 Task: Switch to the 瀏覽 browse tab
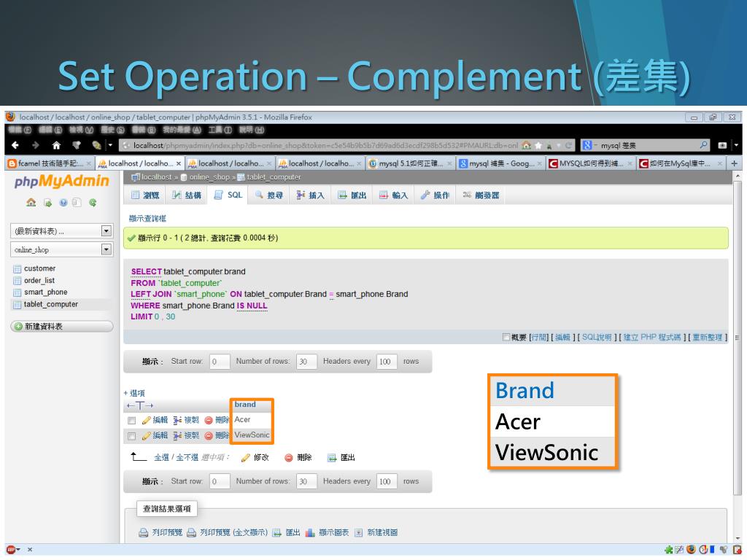(146, 195)
